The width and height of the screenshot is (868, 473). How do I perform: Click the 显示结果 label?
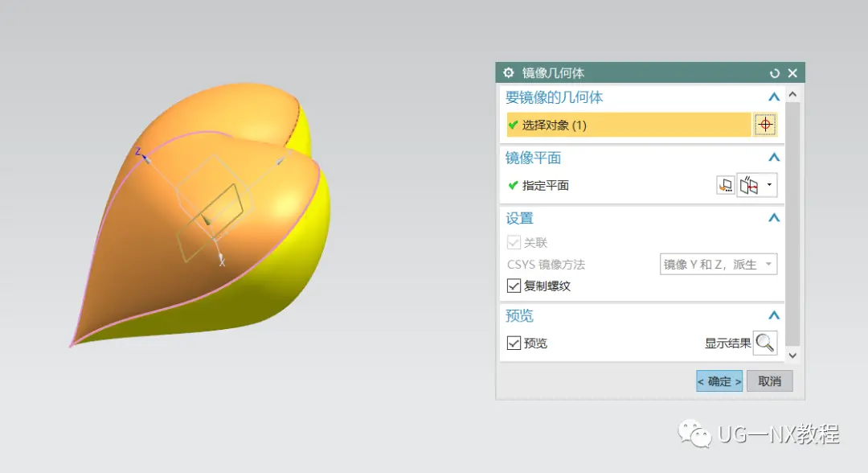727,343
